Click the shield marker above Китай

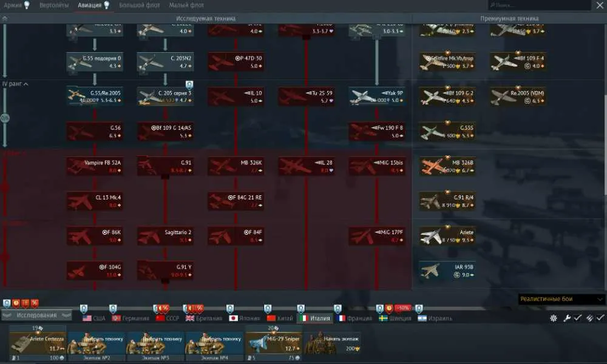click(x=268, y=309)
